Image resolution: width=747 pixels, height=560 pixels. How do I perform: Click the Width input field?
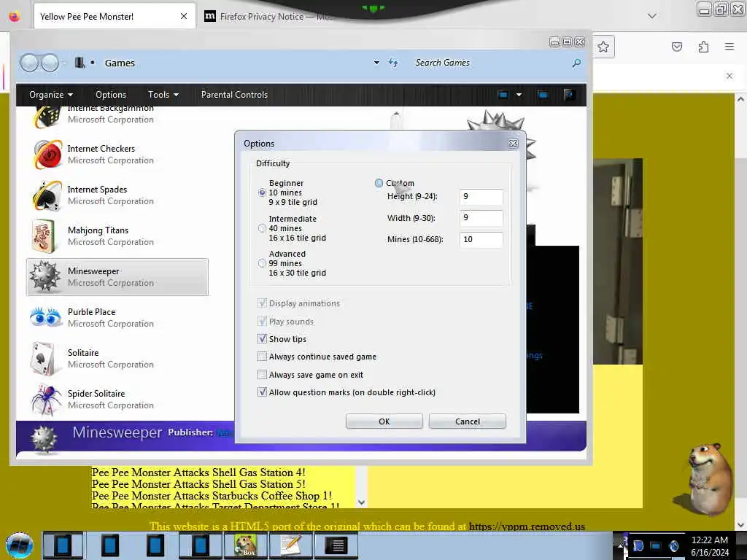[481, 218]
